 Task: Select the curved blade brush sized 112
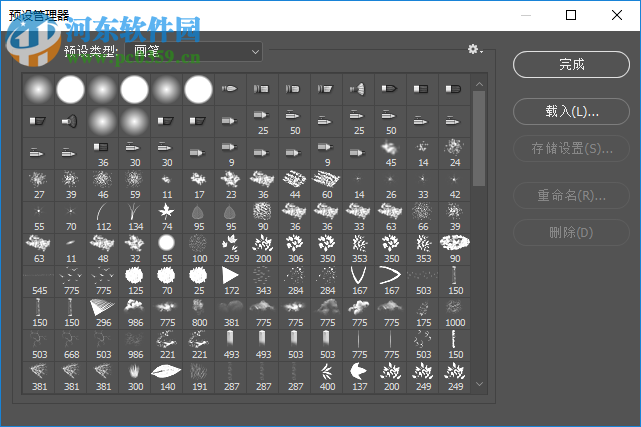103,213
